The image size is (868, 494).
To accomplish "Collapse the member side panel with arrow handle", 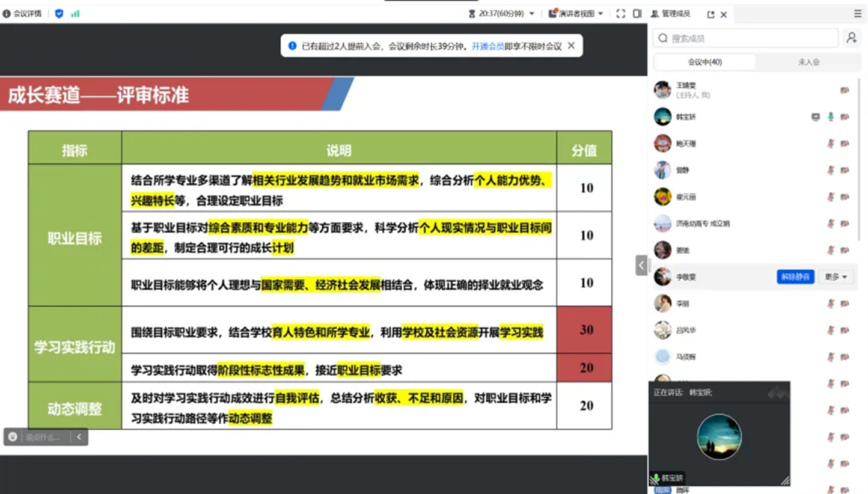I will 641,265.
